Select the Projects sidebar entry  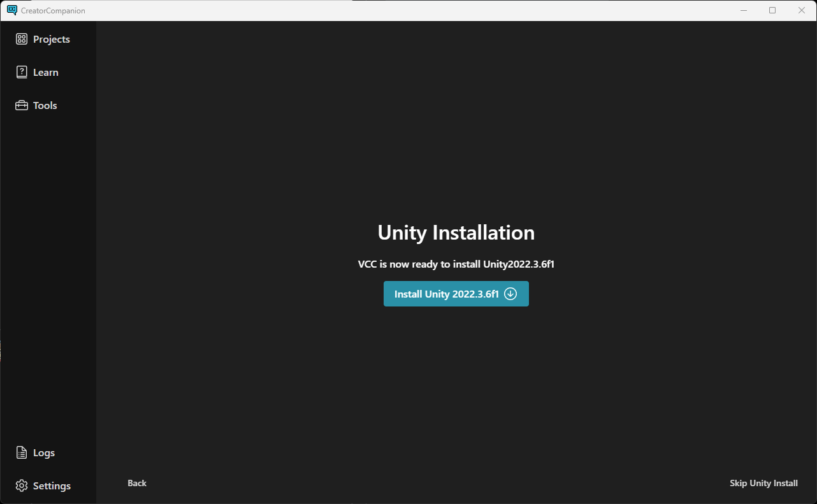coord(52,39)
